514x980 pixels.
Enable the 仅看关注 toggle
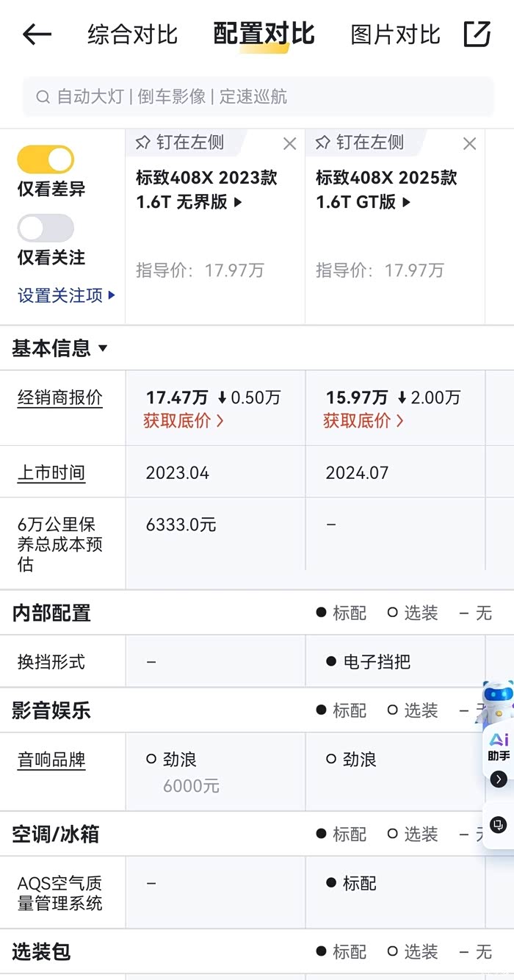(x=46, y=228)
